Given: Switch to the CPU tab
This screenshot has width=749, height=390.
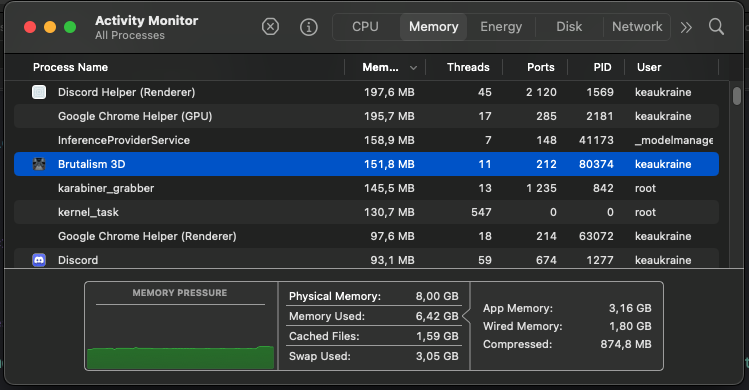Looking at the screenshot, I should (x=365, y=27).
